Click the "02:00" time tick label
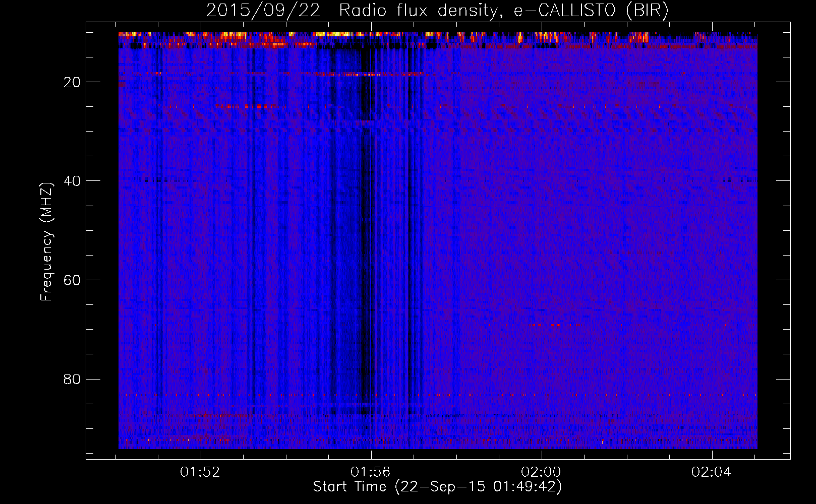816x504 pixels. (542, 472)
